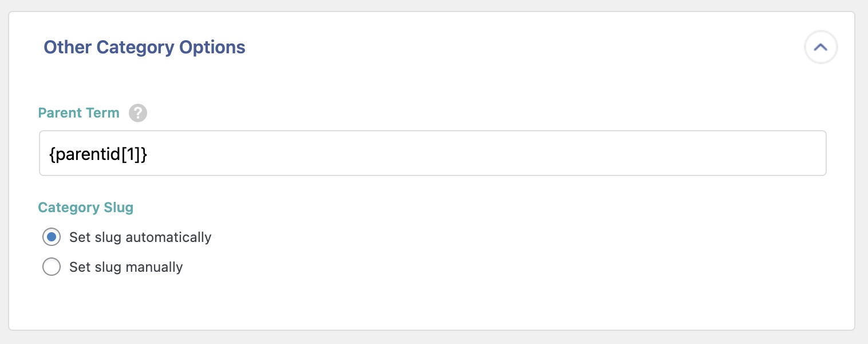This screenshot has height=344, width=868.
Task: Focus the Parent Term input field
Action: tap(432, 153)
